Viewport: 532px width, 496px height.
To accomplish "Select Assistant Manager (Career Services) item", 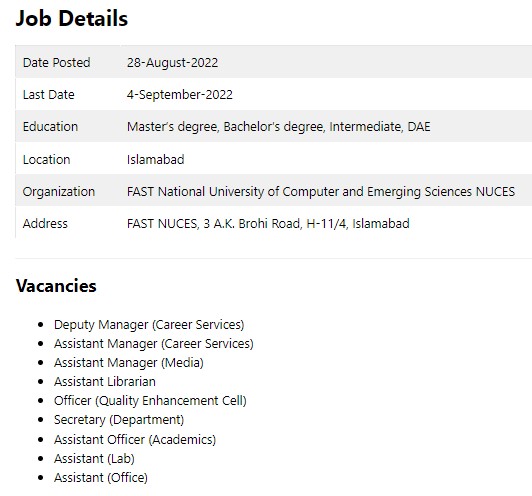I will (154, 344).
